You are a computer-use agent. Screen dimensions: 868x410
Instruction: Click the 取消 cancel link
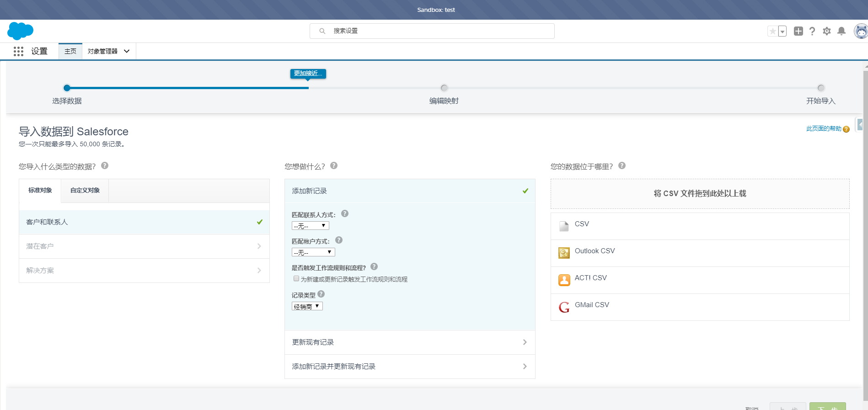(x=752, y=408)
